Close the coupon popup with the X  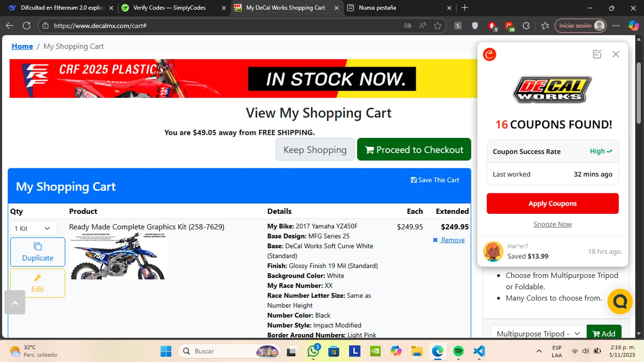click(616, 54)
